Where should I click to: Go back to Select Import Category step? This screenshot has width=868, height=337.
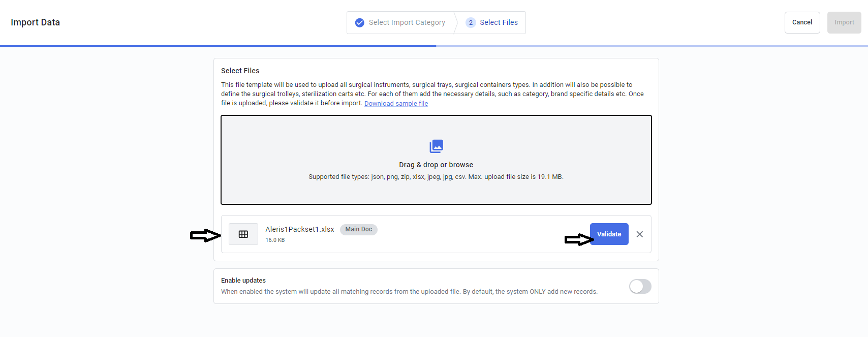tap(401, 23)
